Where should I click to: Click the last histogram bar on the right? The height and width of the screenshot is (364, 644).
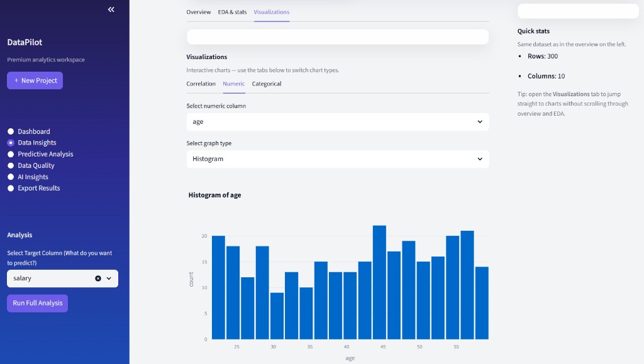[x=482, y=303]
